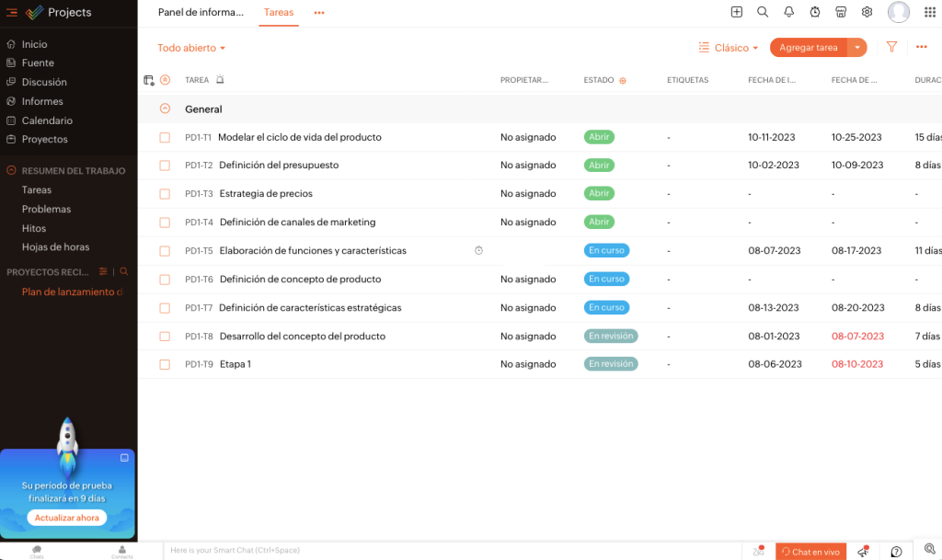Screen dimensions: 942x560
Task: Check the checkbox for task PD1-T1
Action: click(165, 136)
